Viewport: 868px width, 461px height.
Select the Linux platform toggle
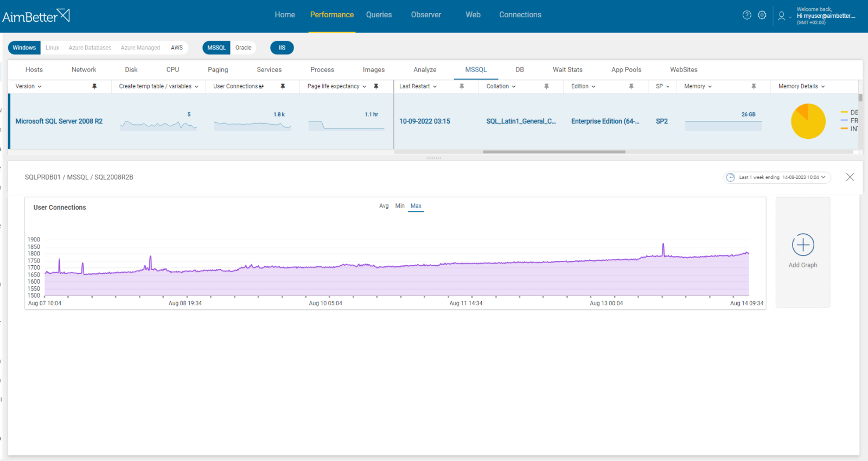(52, 48)
